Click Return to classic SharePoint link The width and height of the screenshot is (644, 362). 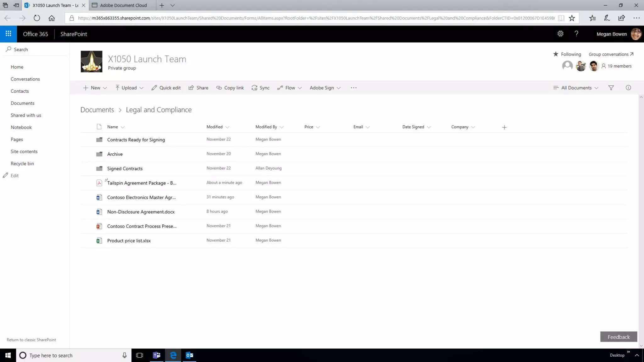coord(31,340)
